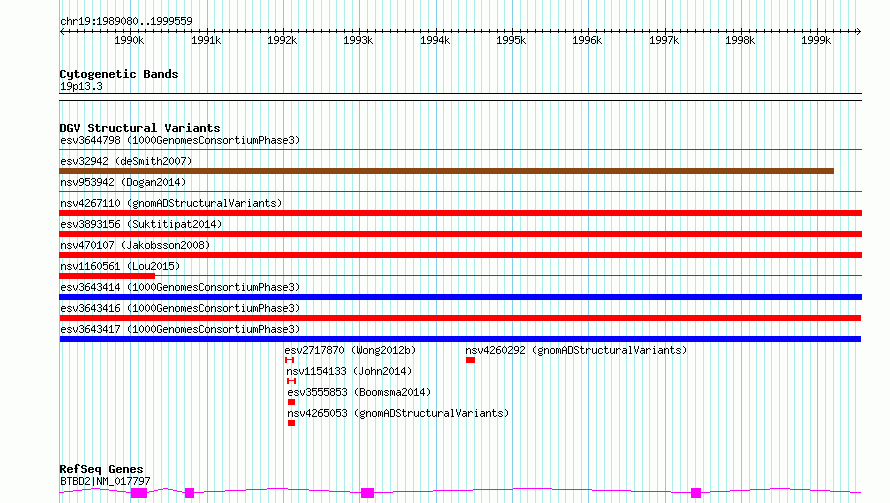Click the red esv3893156 variant bar

[x=460, y=234]
